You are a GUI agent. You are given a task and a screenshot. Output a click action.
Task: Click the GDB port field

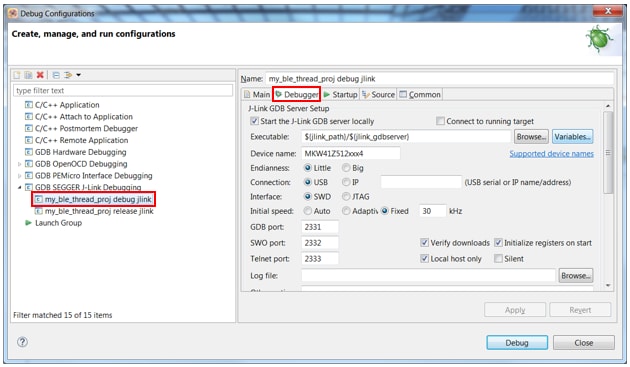pos(320,227)
